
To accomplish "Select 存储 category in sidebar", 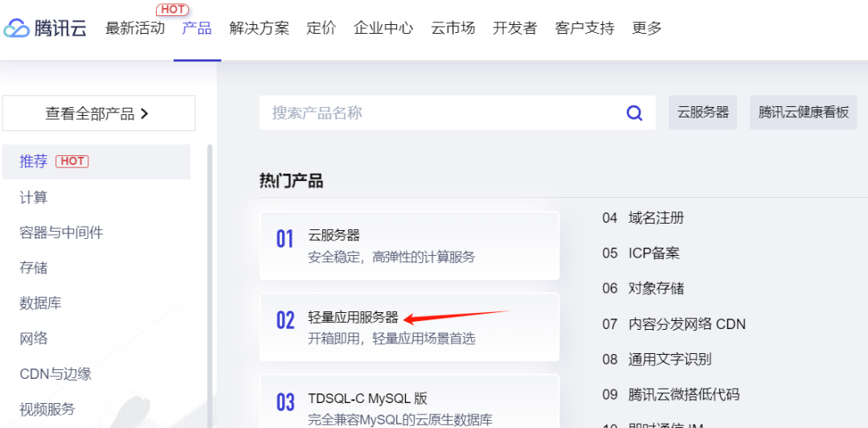I will (34, 269).
